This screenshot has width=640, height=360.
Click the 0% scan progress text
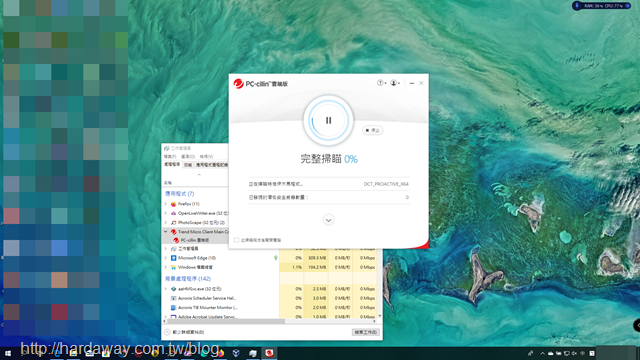click(351, 159)
